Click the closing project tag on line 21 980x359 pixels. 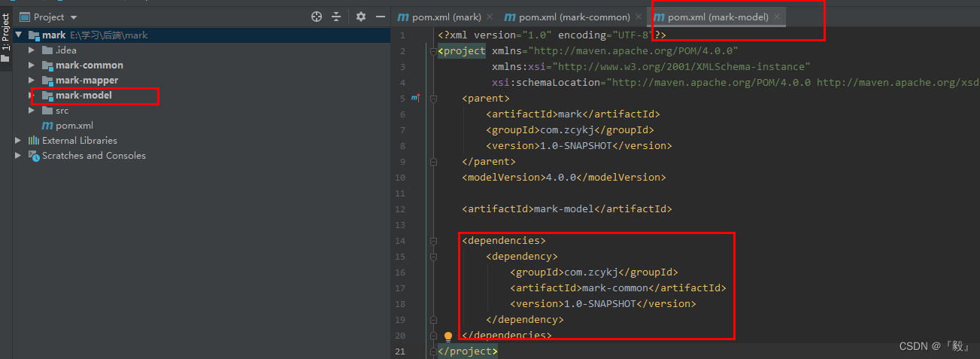tap(468, 351)
